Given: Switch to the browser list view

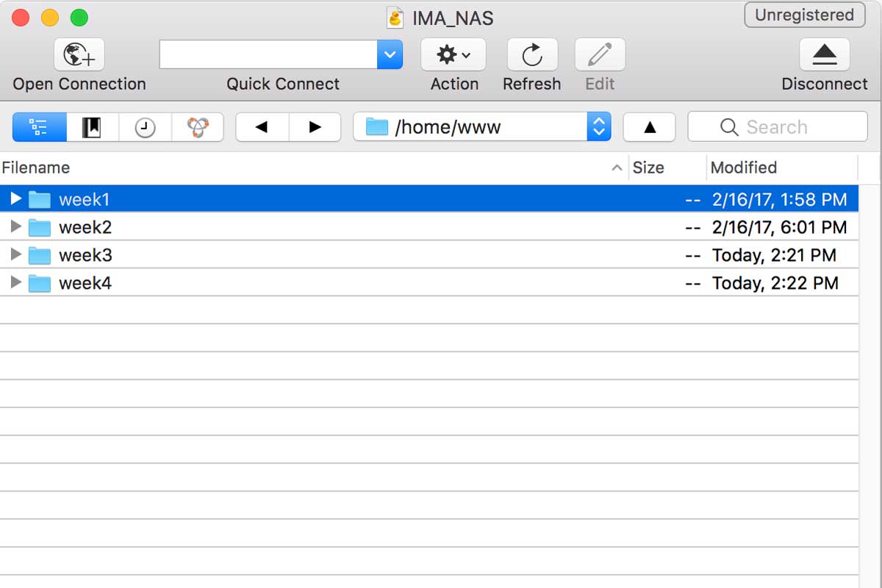Looking at the screenshot, I should [x=40, y=127].
